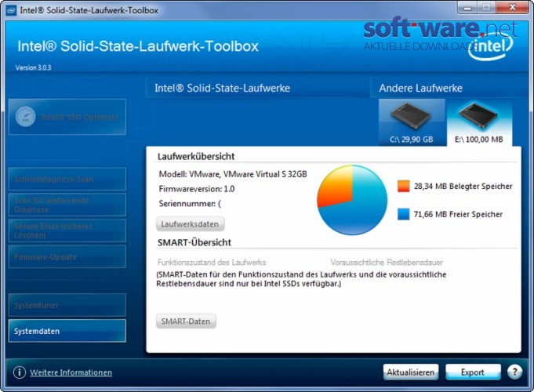Run Scan für umfassende Diagnose

(67, 205)
